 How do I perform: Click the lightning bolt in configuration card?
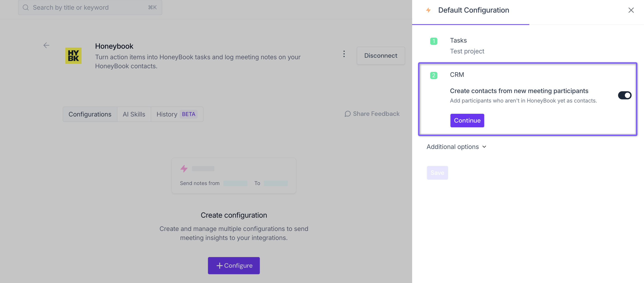click(184, 169)
